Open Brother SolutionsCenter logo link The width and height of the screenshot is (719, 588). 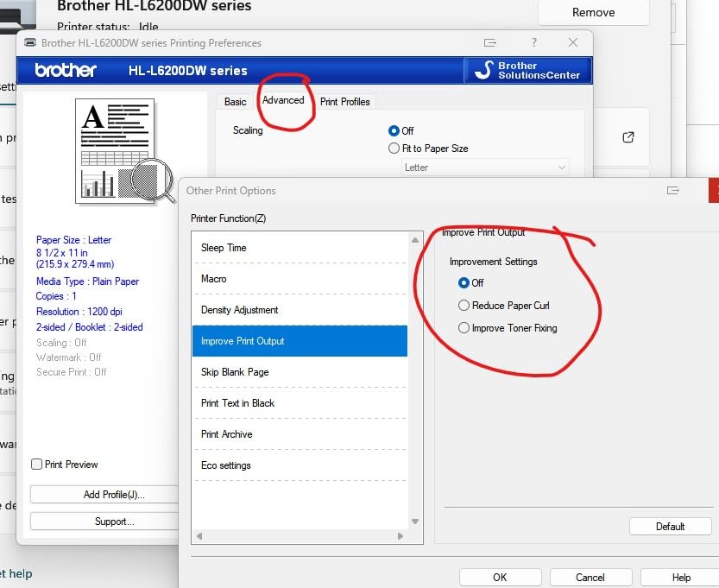pos(527,70)
